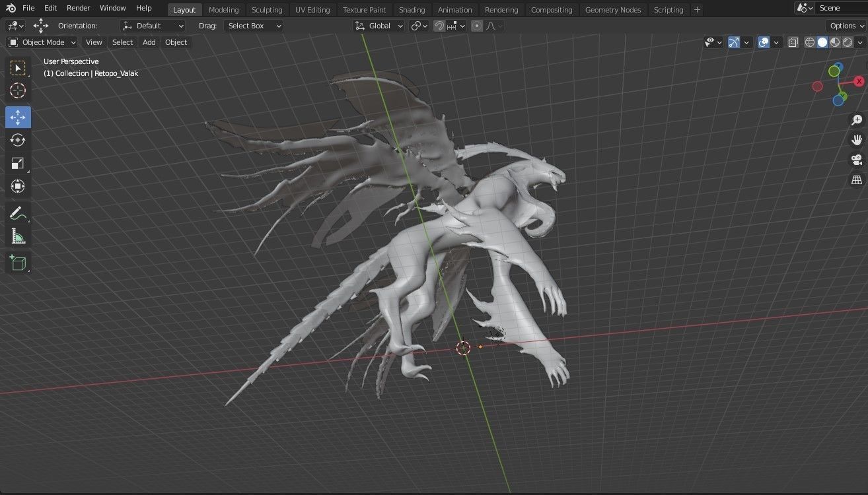Activate the Transform tool
Image resolution: width=868 pixels, height=495 pixels.
[x=18, y=187]
